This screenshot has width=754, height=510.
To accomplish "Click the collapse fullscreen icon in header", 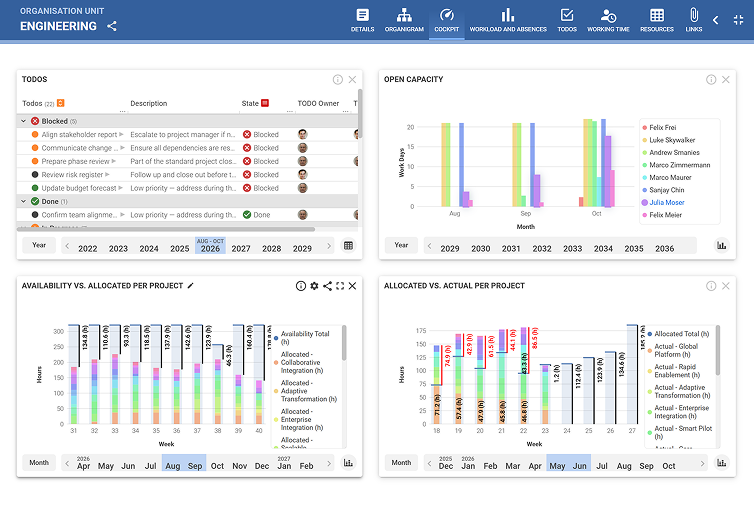I will point(738,20).
